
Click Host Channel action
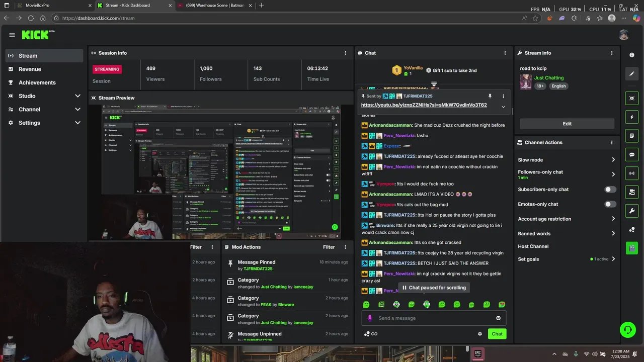click(533, 246)
